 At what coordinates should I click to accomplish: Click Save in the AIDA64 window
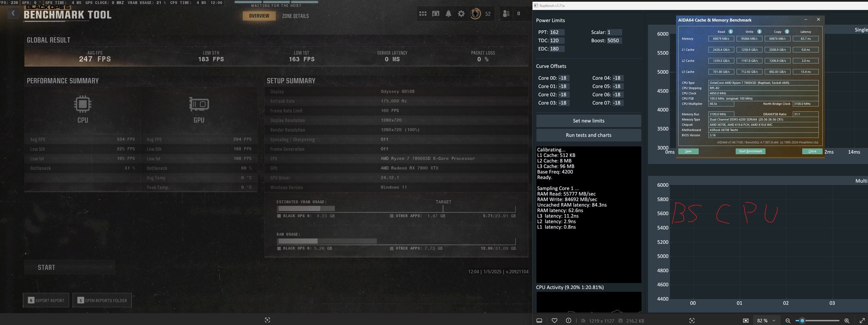coord(688,151)
